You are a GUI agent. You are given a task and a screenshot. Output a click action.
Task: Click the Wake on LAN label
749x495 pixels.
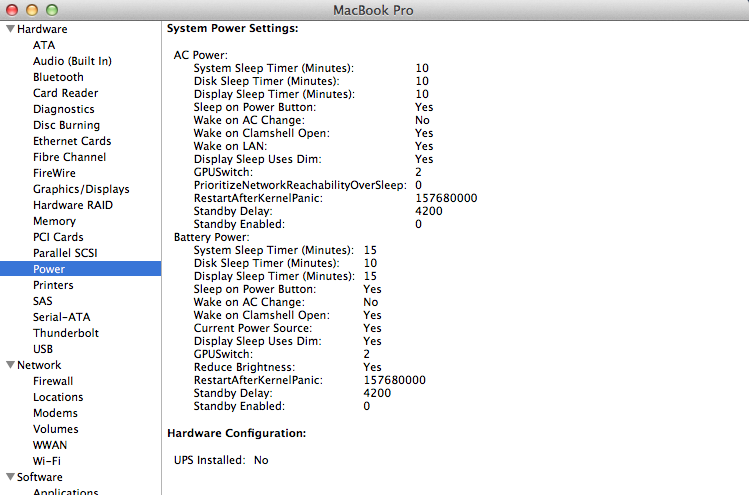[230, 146]
